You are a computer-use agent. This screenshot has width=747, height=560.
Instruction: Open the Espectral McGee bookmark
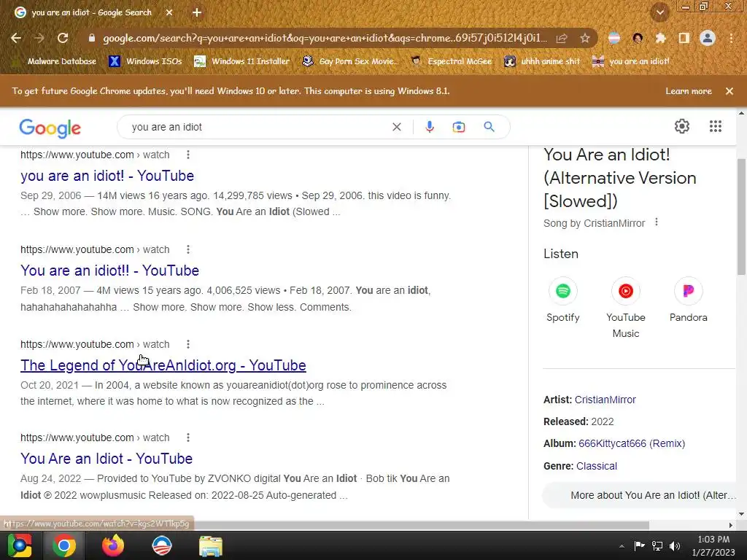pyautogui.click(x=451, y=61)
